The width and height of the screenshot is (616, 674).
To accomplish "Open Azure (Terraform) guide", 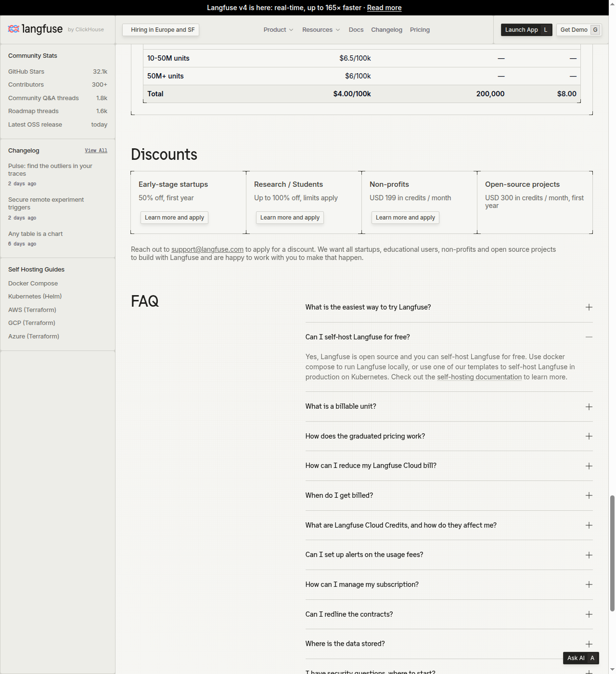I will 34,337.
